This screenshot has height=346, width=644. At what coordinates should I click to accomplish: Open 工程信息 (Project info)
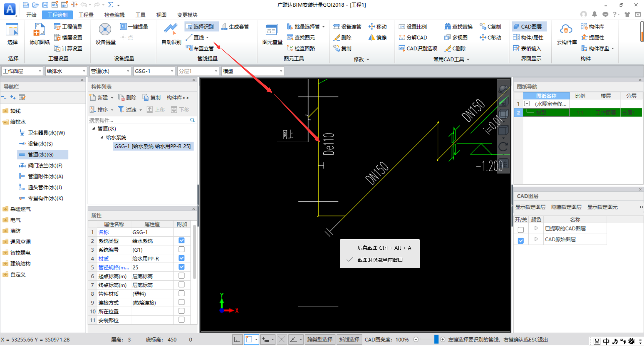(68, 27)
